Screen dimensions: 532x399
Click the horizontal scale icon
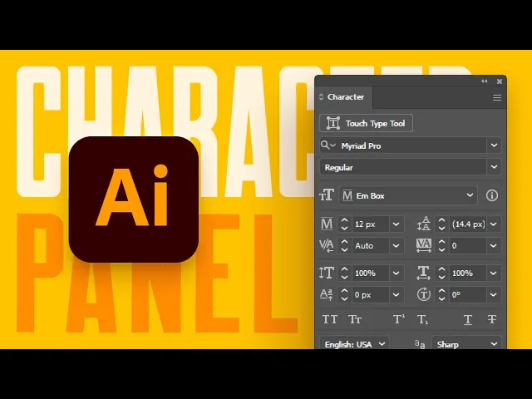pos(423,273)
